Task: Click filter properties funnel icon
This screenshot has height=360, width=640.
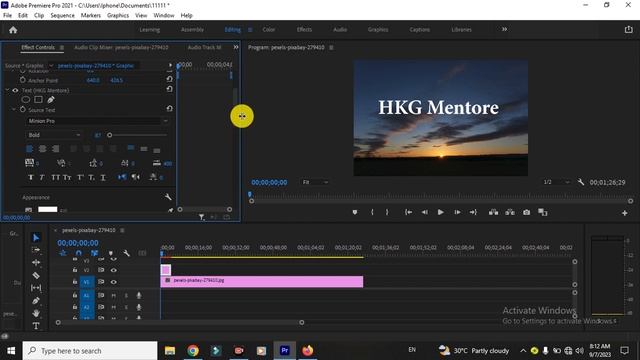Action: coord(202,217)
